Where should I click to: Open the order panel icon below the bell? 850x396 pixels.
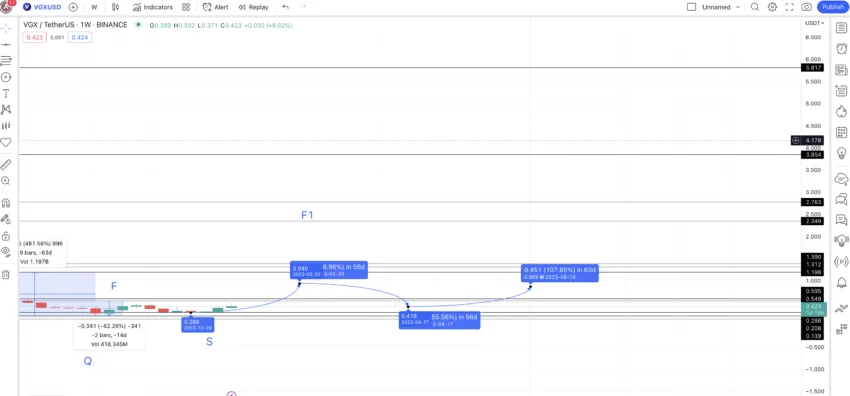click(x=841, y=309)
